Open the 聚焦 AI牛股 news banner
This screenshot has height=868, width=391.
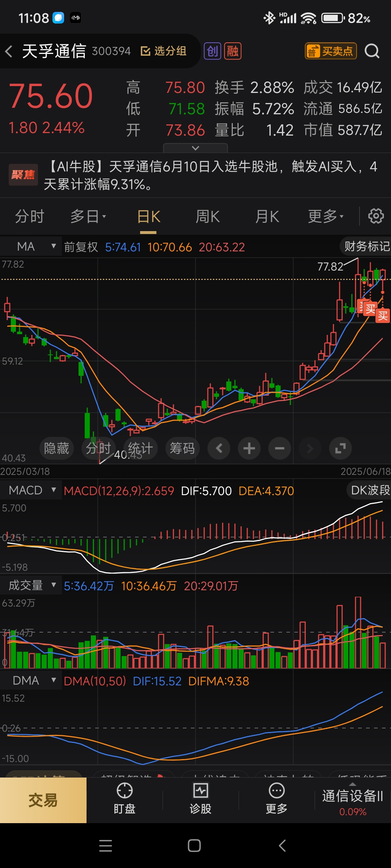point(195,175)
